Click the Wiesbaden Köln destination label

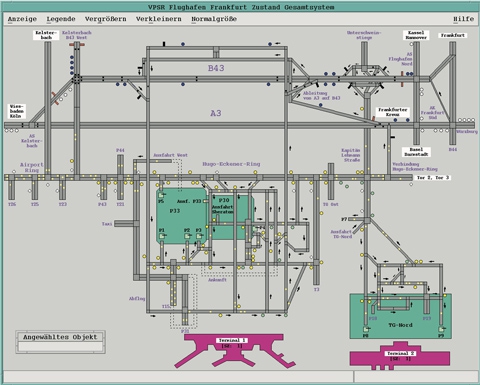(17, 111)
